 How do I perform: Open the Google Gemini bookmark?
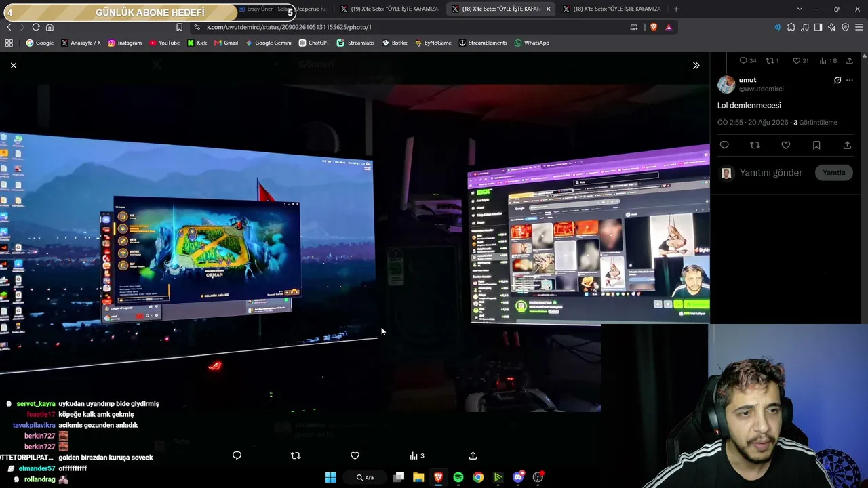click(x=269, y=43)
